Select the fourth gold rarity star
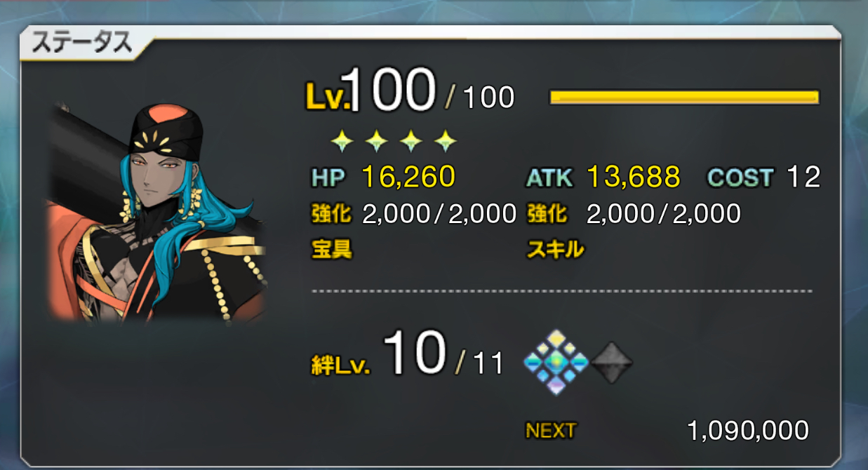The width and height of the screenshot is (868, 470). pos(445,142)
